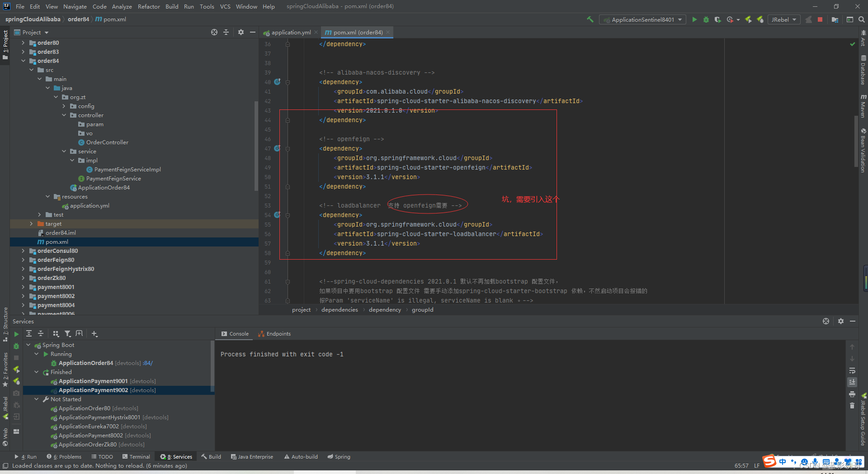
Task: Select ApplicationPayment9001 in Services list
Action: [93, 381]
